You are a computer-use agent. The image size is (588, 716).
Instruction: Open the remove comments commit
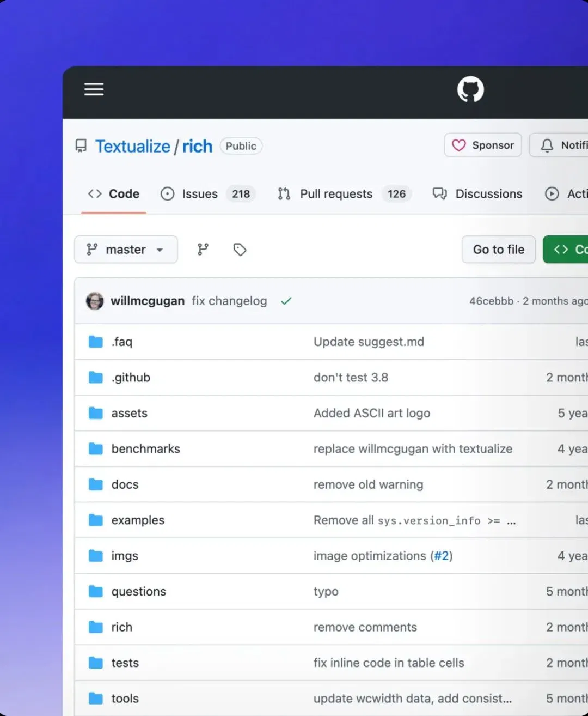tap(365, 627)
